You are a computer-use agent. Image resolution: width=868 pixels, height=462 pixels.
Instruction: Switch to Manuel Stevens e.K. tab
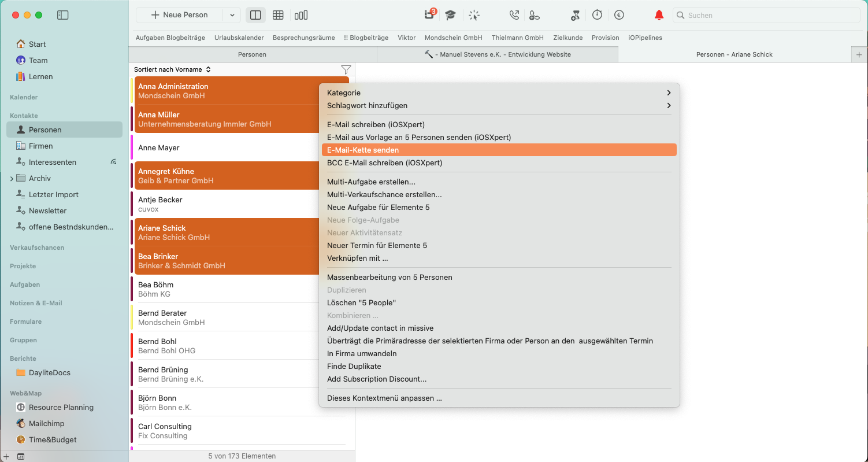click(x=498, y=54)
